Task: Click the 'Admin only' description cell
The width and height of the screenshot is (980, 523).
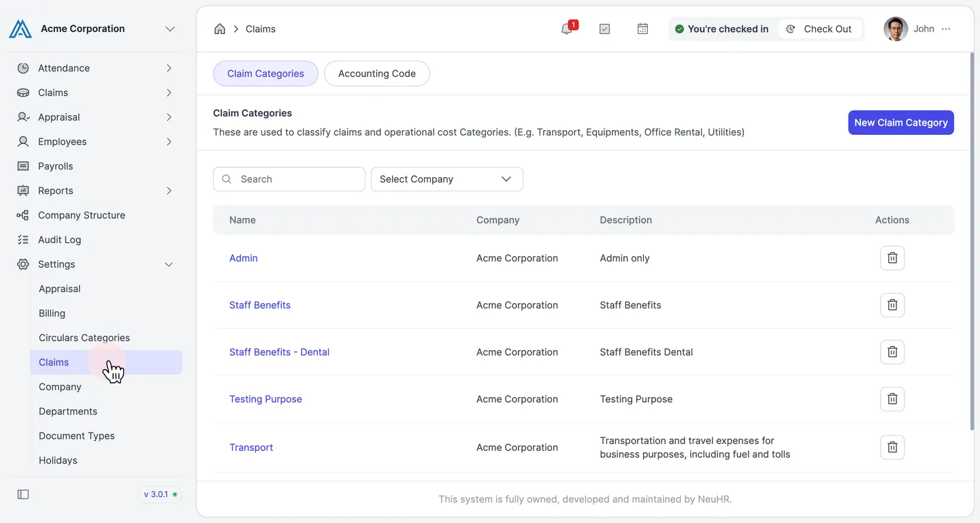Action: coord(625,258)
